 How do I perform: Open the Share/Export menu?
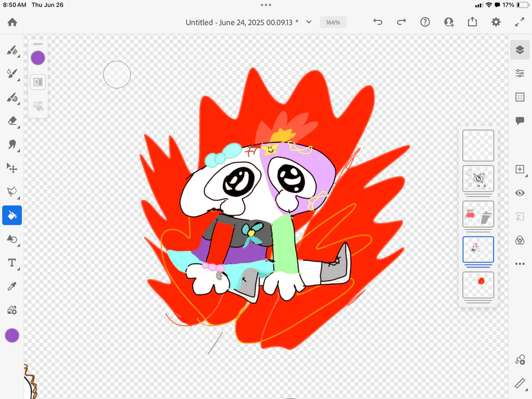[x=472, y=22]
